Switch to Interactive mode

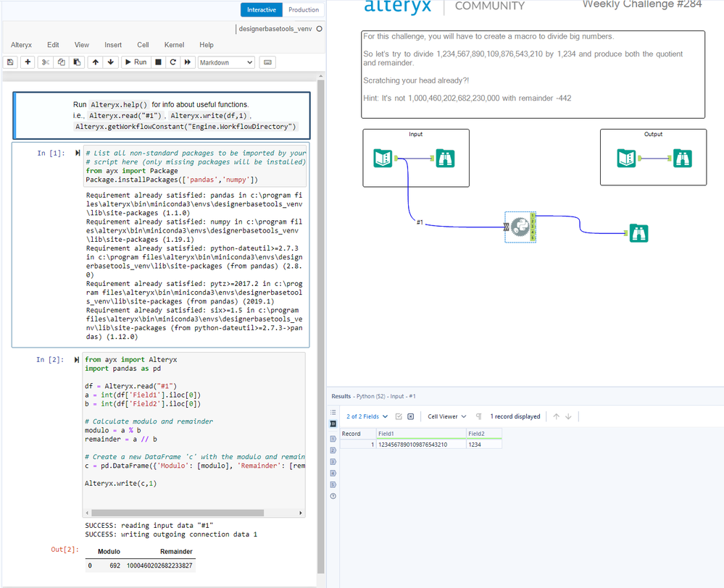(x=262, y=9)
